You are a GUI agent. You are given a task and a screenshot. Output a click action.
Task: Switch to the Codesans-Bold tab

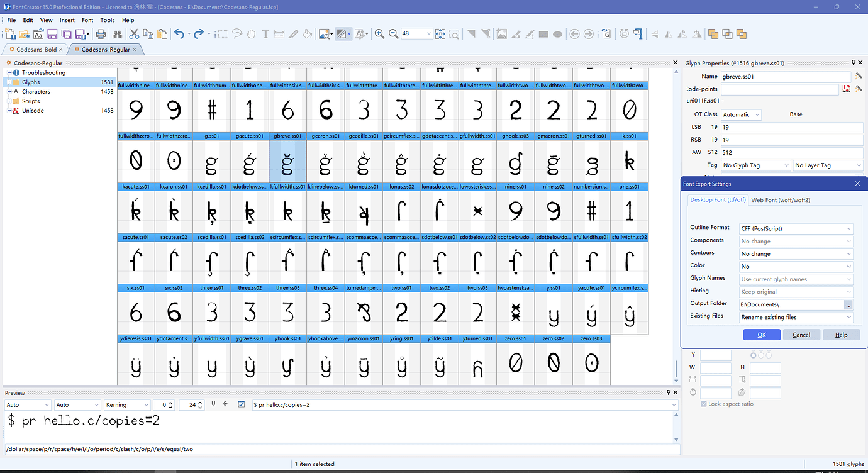point(36,49)
